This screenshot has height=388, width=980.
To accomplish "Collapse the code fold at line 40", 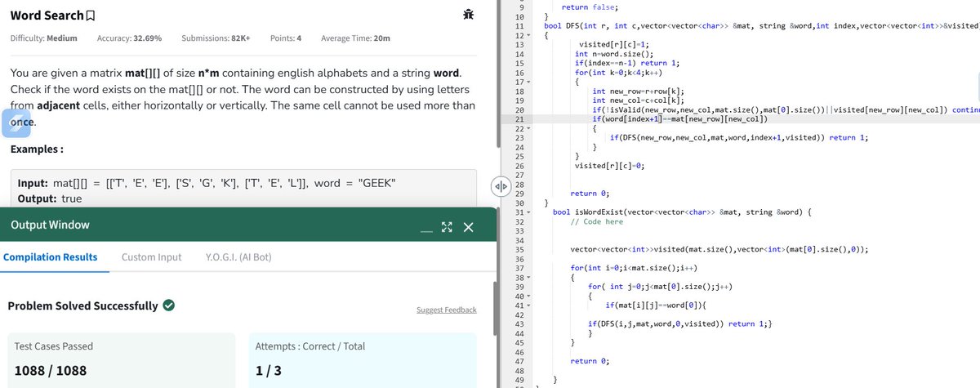I will pos(528,296).
